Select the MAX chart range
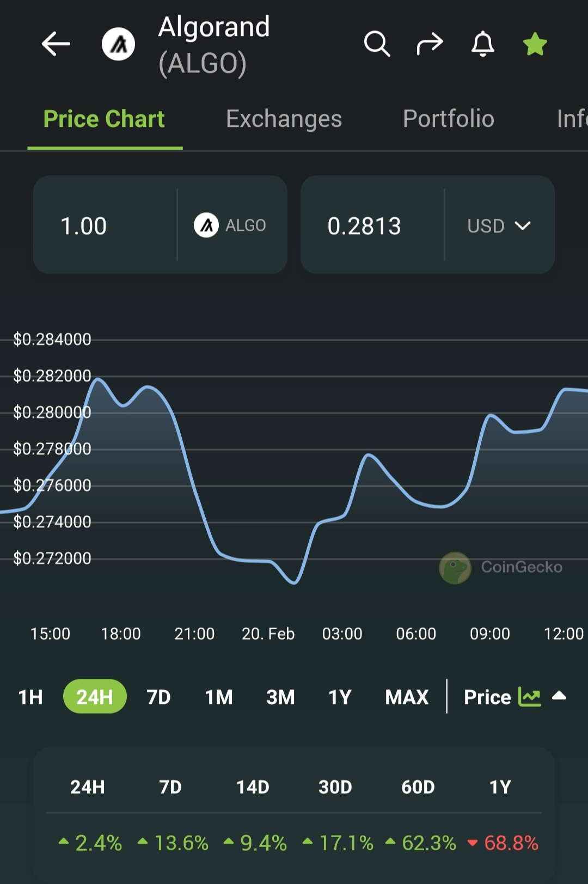The image size is (588, 884). point(407,697)
